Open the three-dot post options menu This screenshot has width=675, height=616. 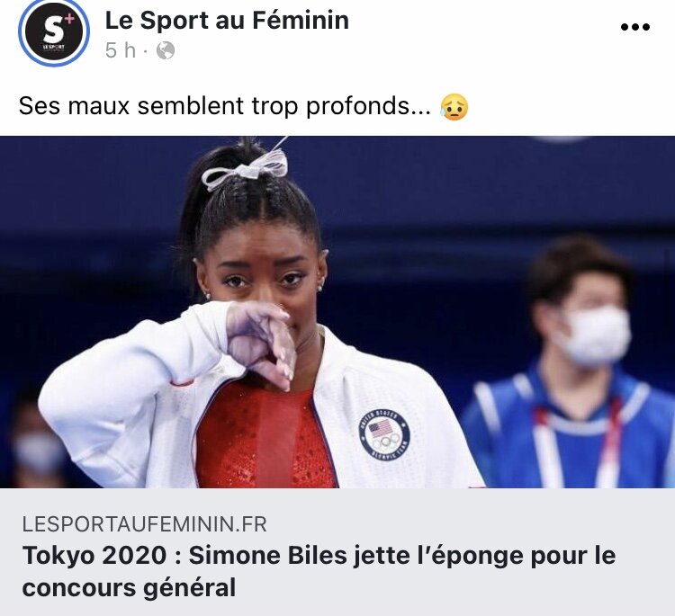[635, 27]
